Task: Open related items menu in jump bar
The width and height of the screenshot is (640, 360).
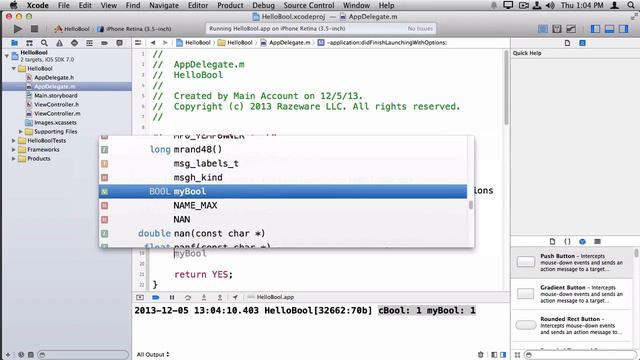Action: tap(138, 42)
